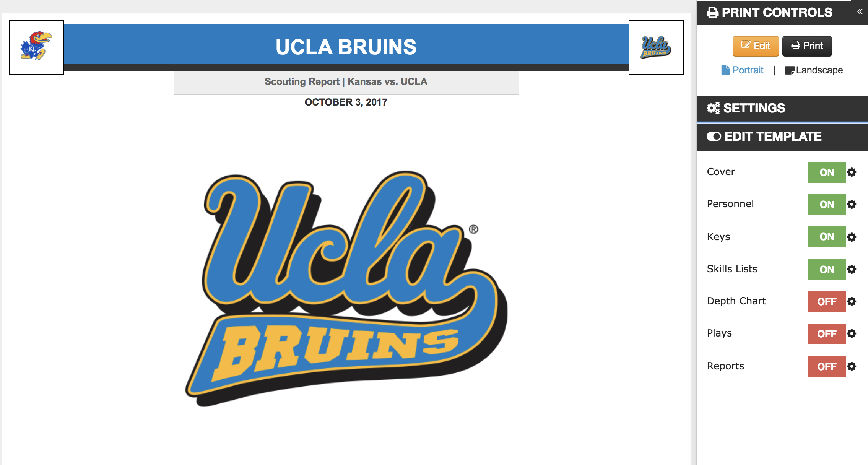This screenshot has width=868, height=465.
Task: Collapse the Print Controls sidebar
Action: click(860, 11)
